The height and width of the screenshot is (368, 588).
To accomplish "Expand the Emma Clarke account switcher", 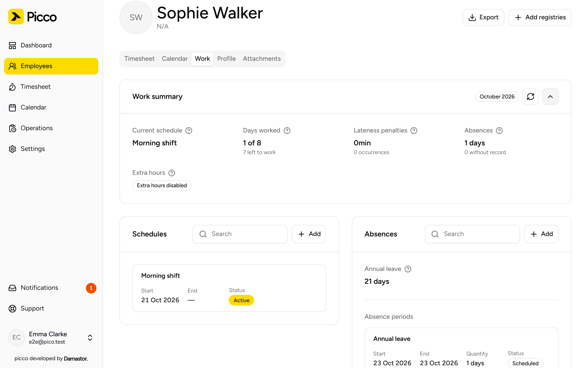I will [x=90, y=338].
